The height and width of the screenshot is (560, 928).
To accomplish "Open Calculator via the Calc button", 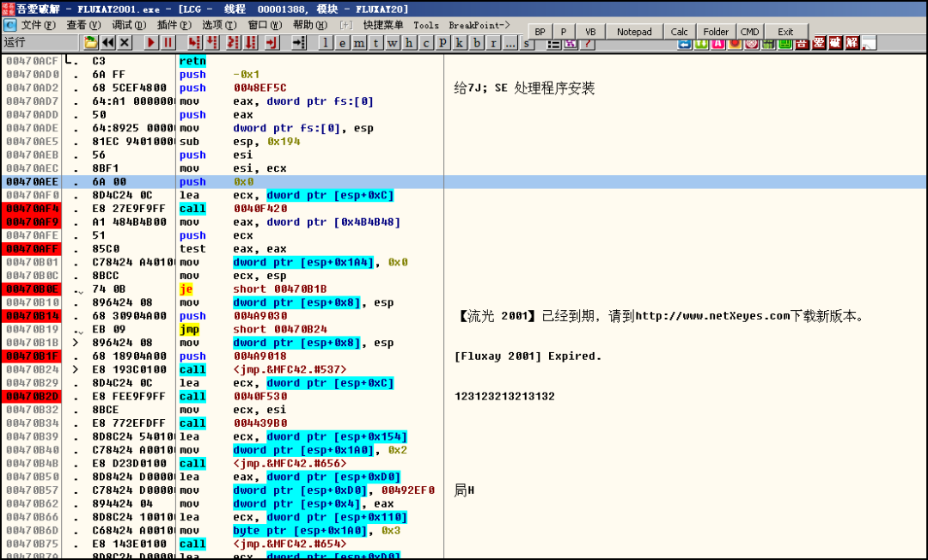I will [x=679, y=32].
